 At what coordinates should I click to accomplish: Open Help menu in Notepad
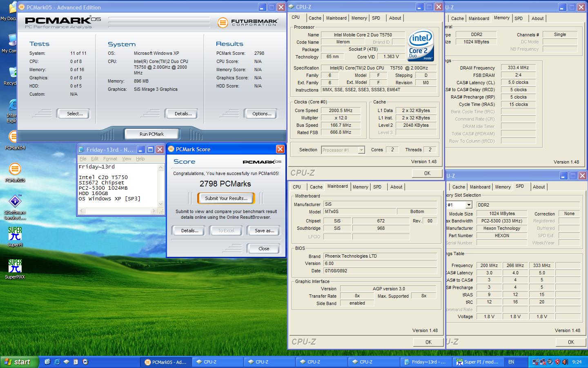click(140, 159)
